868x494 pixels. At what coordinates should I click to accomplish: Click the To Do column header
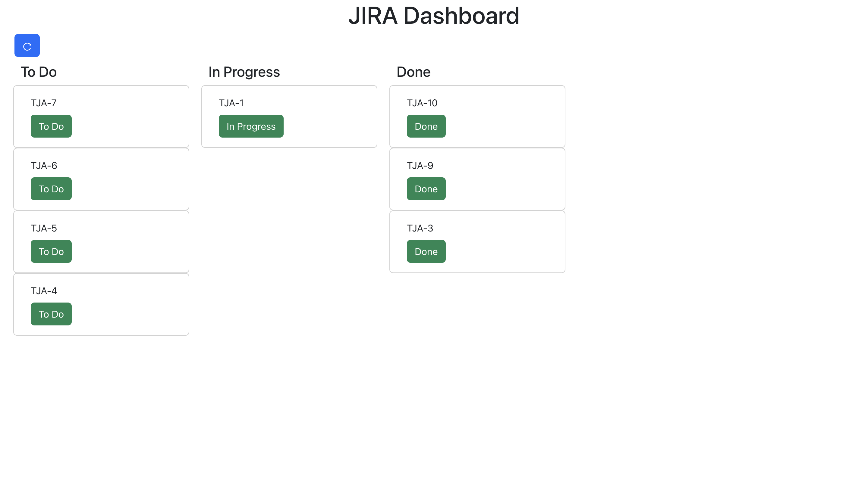coord(38,72)
